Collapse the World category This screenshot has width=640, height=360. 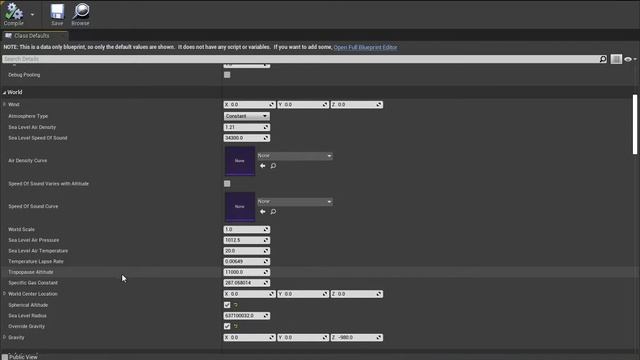tap(4, 93)
